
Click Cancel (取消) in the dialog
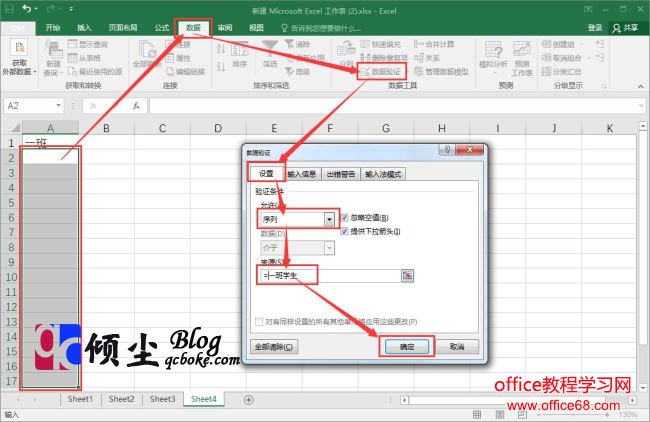(x=457, y=347)
